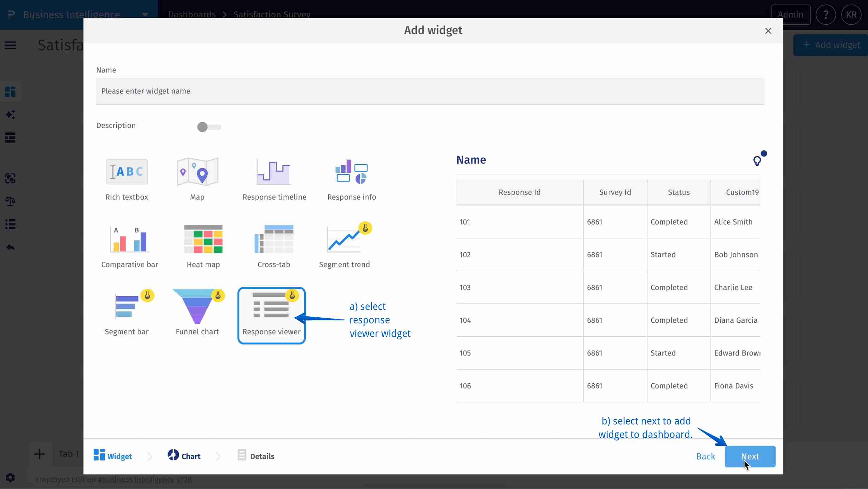This screenshot has height=489, width=868.
Task: Pick the Cross-tab widget icon
Action: 273,240
